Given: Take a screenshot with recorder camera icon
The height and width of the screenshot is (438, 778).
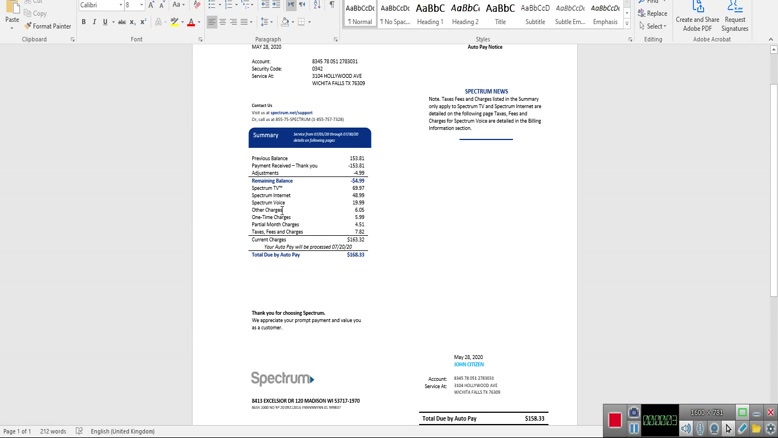Looking at the screenshot, I should [633, 412].
